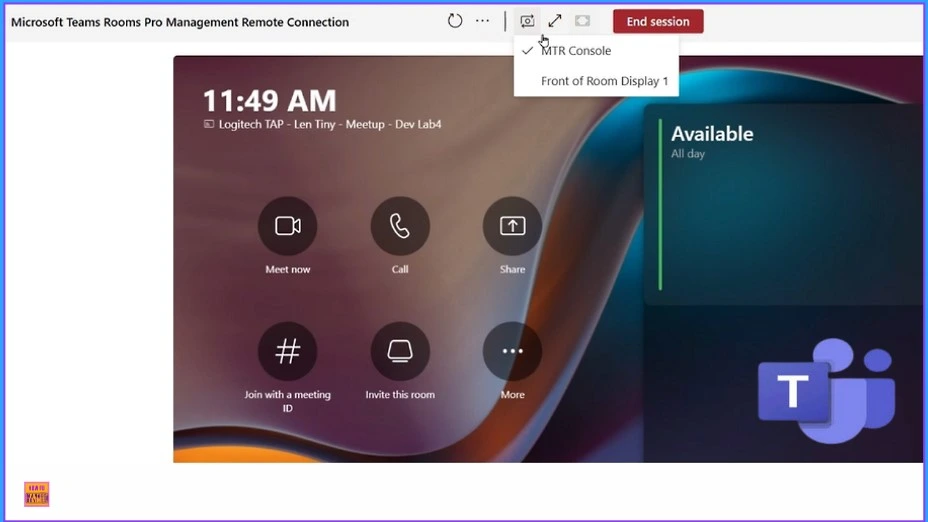928x522 pixels.
Task: Click the switch display icon
Action: pos(527,21)
